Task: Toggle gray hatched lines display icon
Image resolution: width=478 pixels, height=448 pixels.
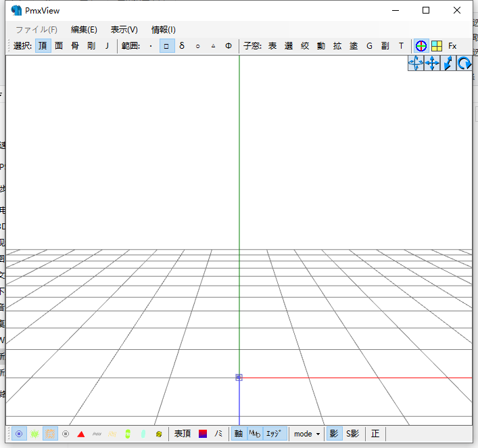Action: pyautogui.click(x=97, y=434)
